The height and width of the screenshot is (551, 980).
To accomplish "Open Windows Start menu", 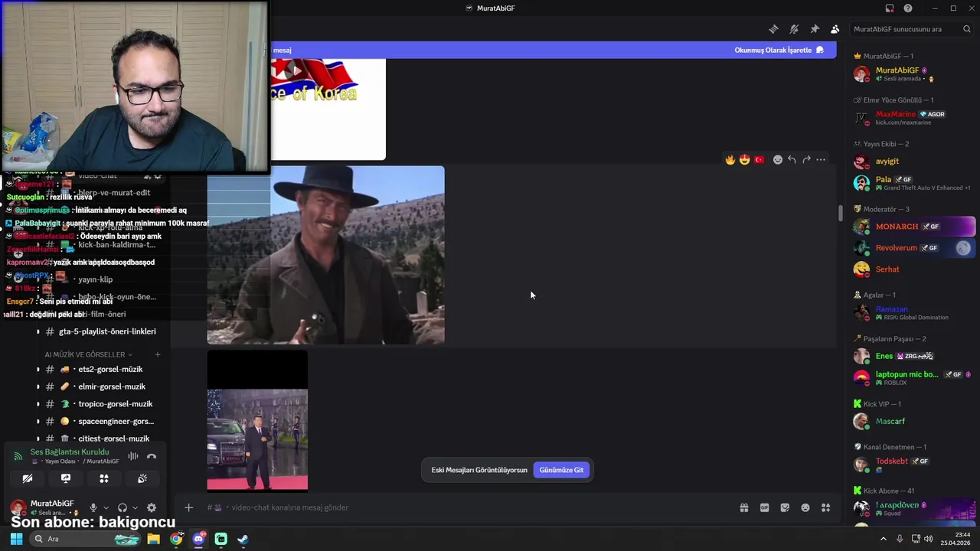I will (x=16, y=539).
